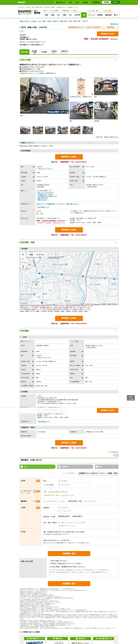This screenshot has height=644, width=138.
Task: Click help icon beside 土地の権利形態 in 物件概要
Action: pyautogui.click(x=33, y=374)
